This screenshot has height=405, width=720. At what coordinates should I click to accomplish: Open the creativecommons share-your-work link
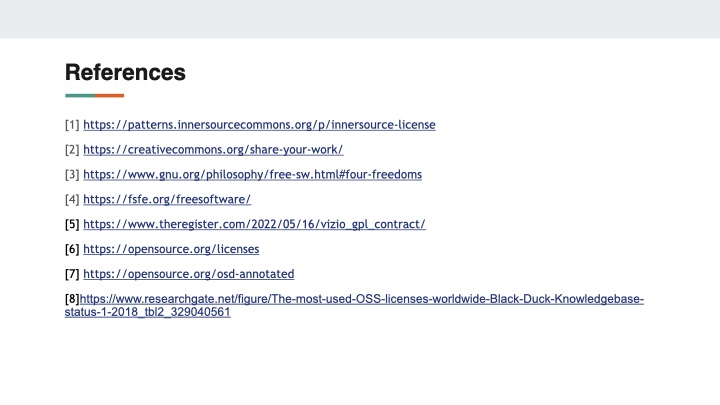tap(213, 150)
